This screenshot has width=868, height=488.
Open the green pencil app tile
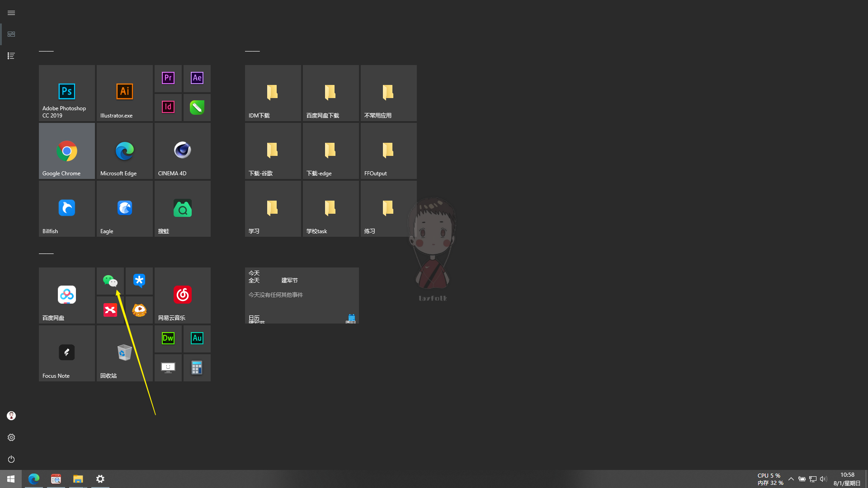coord(197,107)
